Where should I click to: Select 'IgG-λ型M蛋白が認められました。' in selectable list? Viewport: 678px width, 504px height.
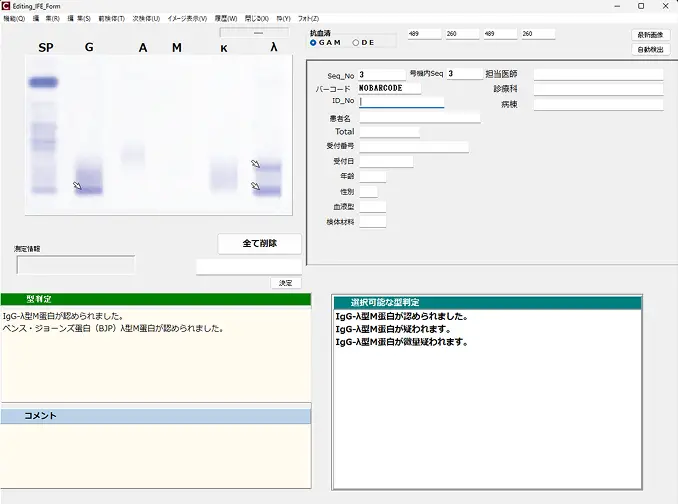(x=402, y=316)
